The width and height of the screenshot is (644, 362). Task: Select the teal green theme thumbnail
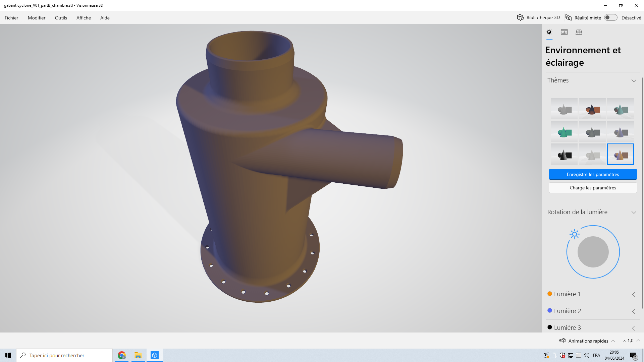564,132
